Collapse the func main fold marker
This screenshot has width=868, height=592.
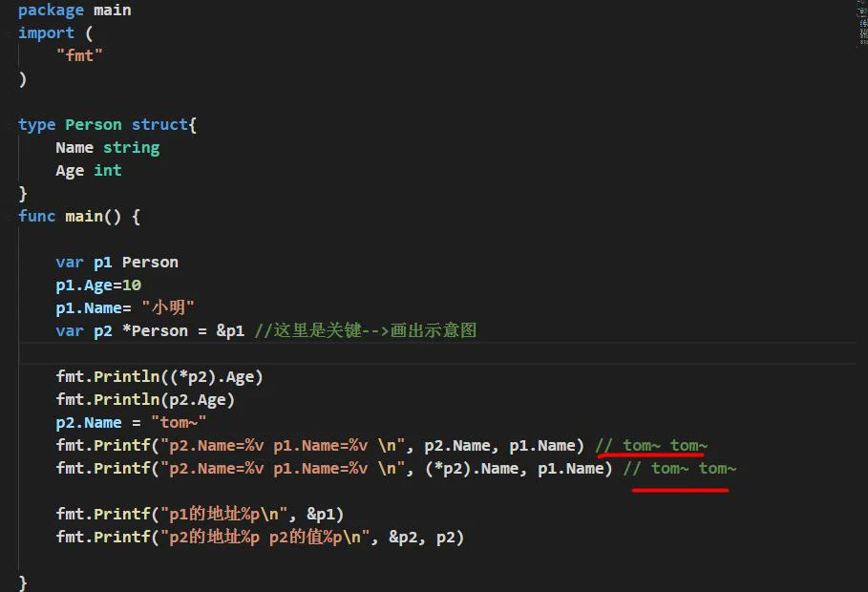pyautogui.click(x=9, y=217)
